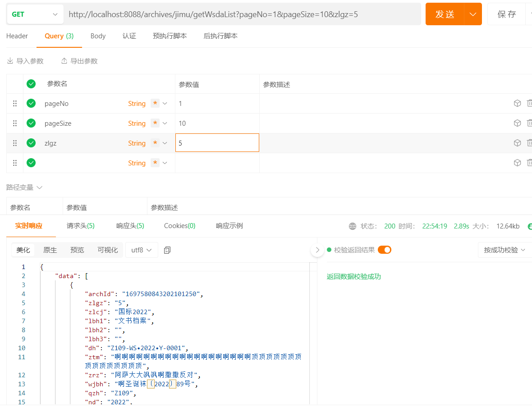
Task: Open the 请求头(5) response tab
Action: [x=80, y=226]
